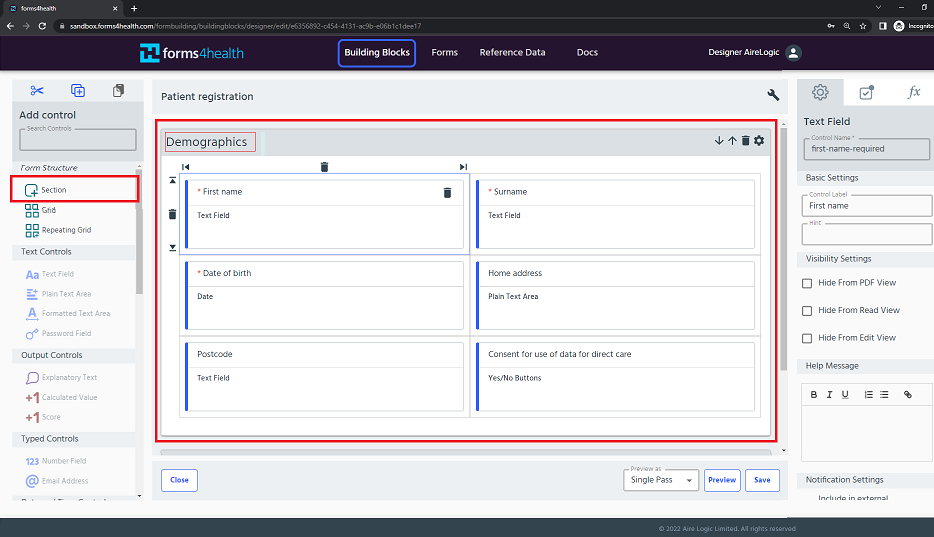The width and height of the screenshot is (934, 537).
Task: Click the Save button
Action: tap(762, 480)
